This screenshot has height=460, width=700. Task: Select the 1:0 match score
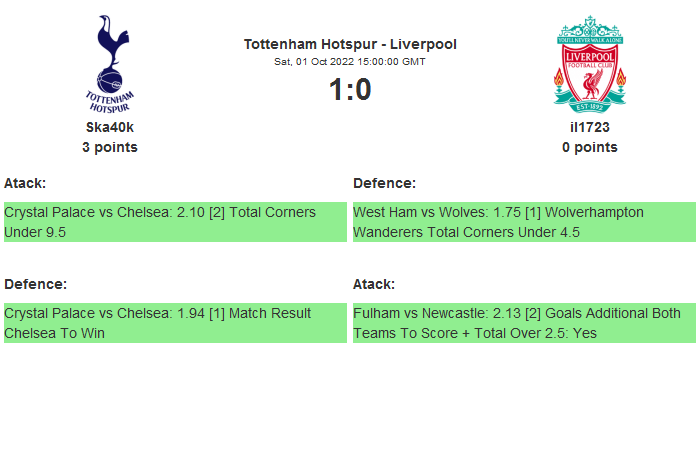(x=350, y=90)
